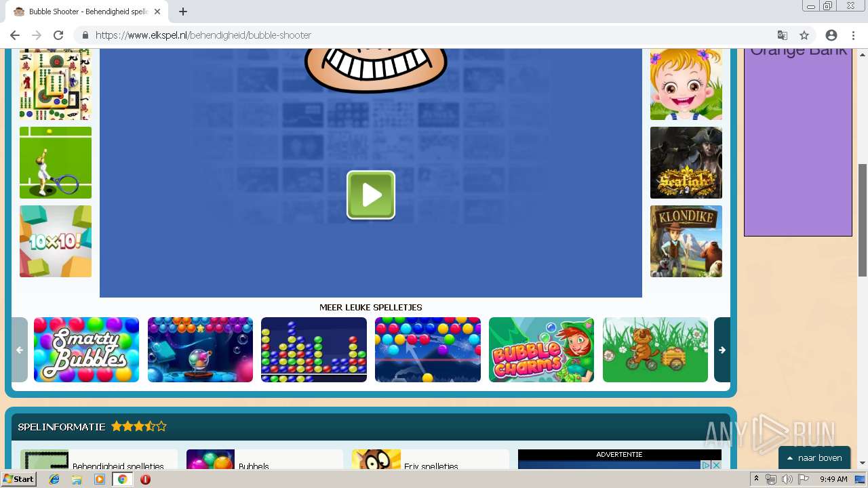Open File Explorer from taskbar
Screen dimensions: 868x488
point(77,479)
